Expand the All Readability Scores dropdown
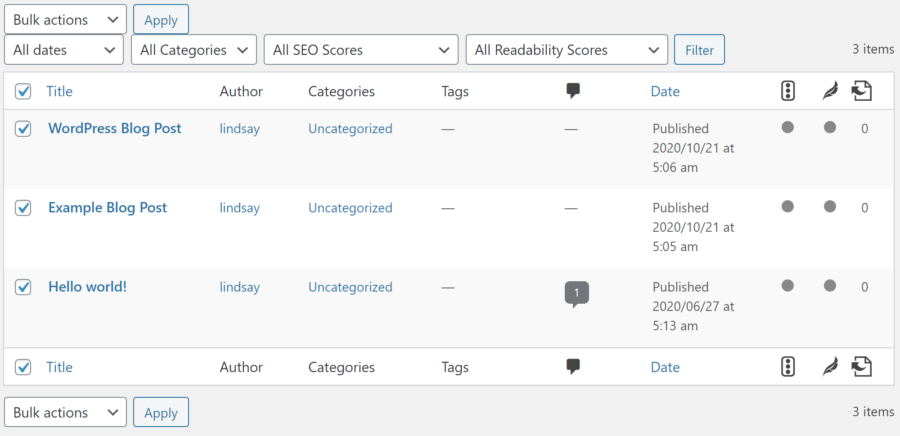900x436 pixels. (567, 50)
